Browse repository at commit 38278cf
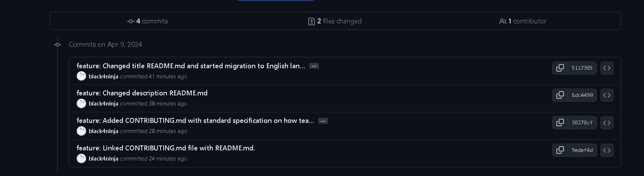Screen dimensions: 644x176 point(607,122)
